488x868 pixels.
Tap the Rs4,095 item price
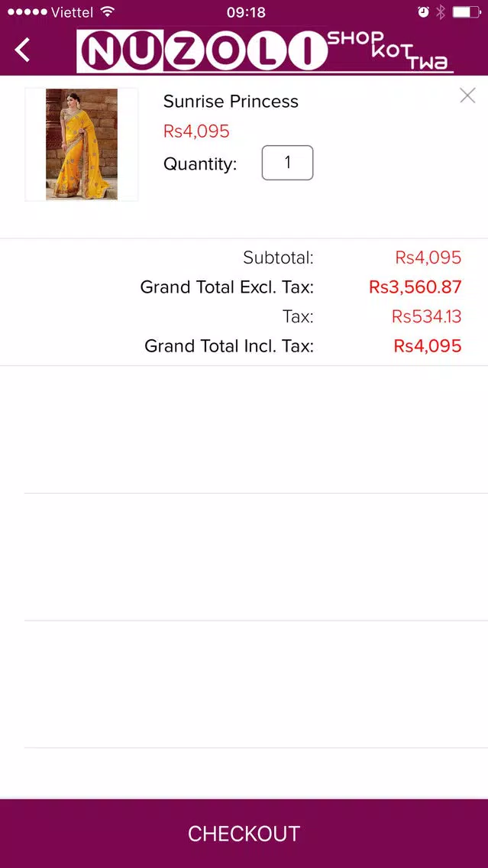[196, 131]
